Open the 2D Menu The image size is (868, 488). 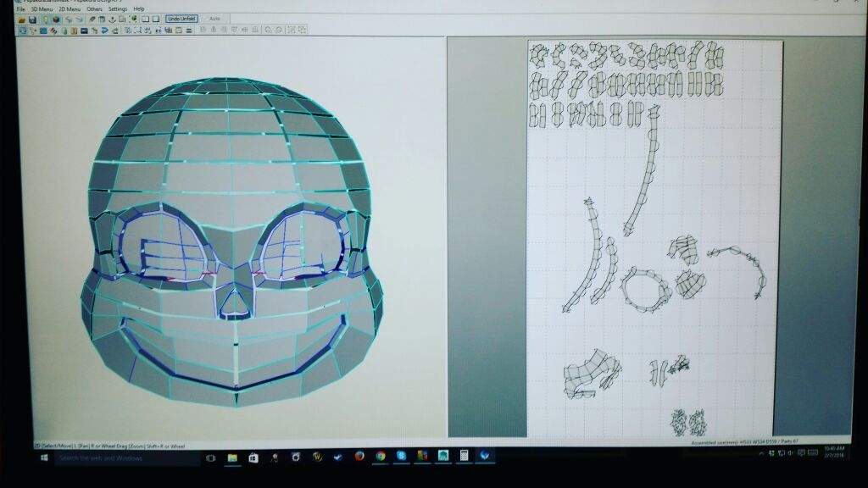tap(70, 8)
